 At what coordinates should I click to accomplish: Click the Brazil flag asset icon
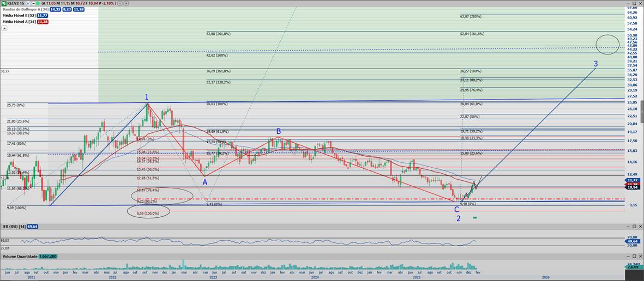(4, 3)
